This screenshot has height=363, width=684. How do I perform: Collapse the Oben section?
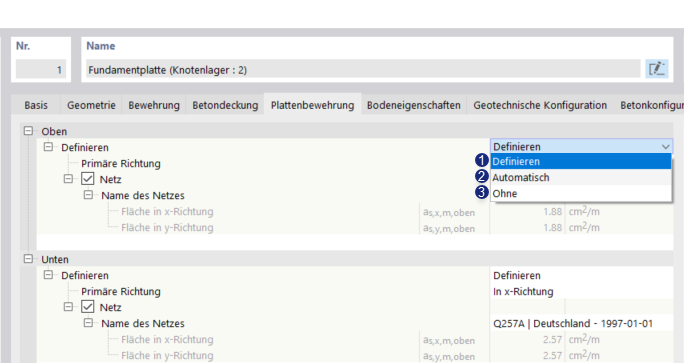[x=28, y=131]
